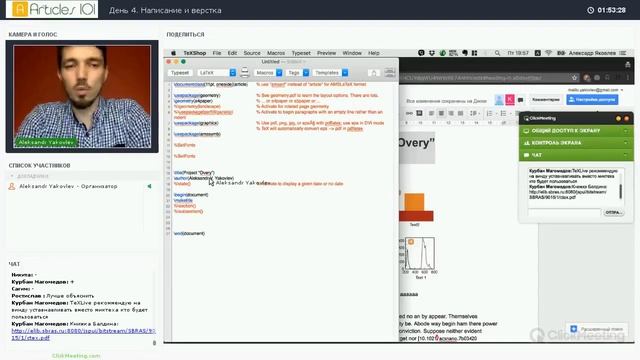This screenshot has width=640, height=360.
Task: Open the TeXShop application menu
Action: point(194,53)
